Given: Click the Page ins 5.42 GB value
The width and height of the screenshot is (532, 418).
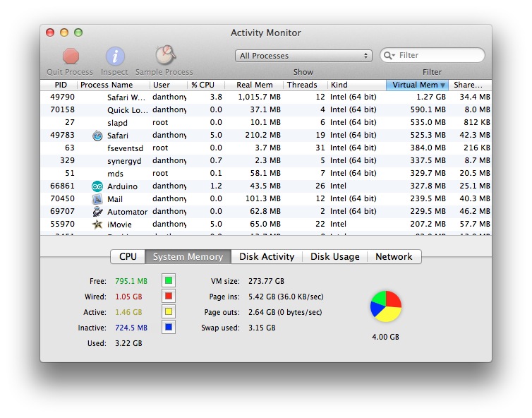Looking at the screenshot, I should coord(286,297).
